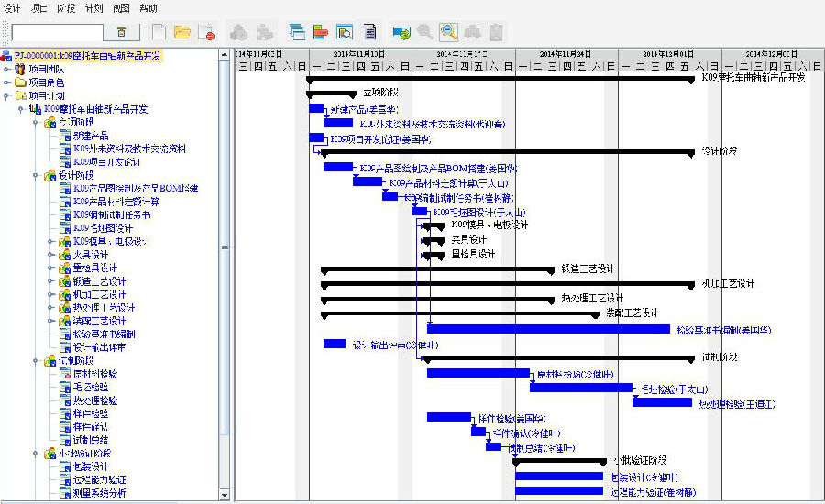Screen dimensions: 825x504
Task: Click the delete document icon with red badge
Action: (207, 33)
